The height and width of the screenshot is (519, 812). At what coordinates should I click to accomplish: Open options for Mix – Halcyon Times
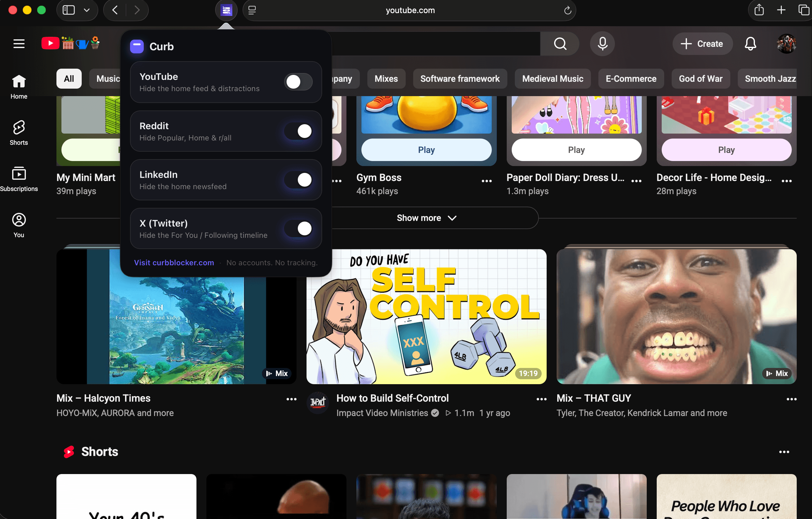pos(291,399)
